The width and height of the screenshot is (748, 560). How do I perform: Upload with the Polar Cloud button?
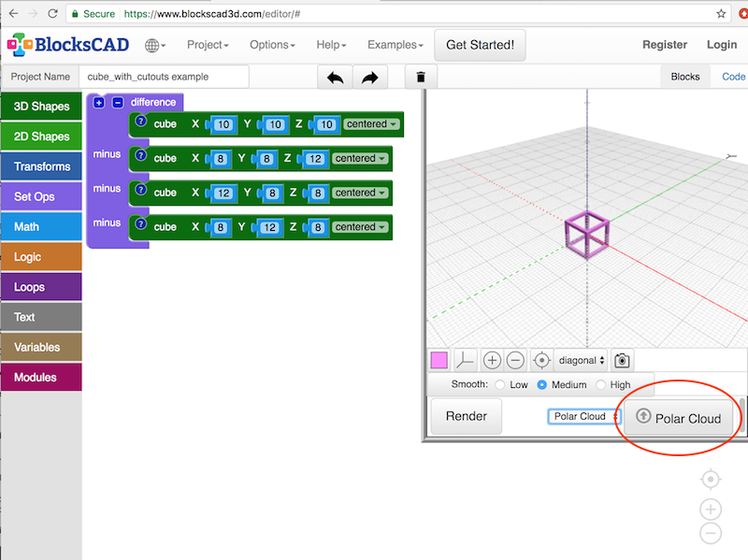click(679, 418)
